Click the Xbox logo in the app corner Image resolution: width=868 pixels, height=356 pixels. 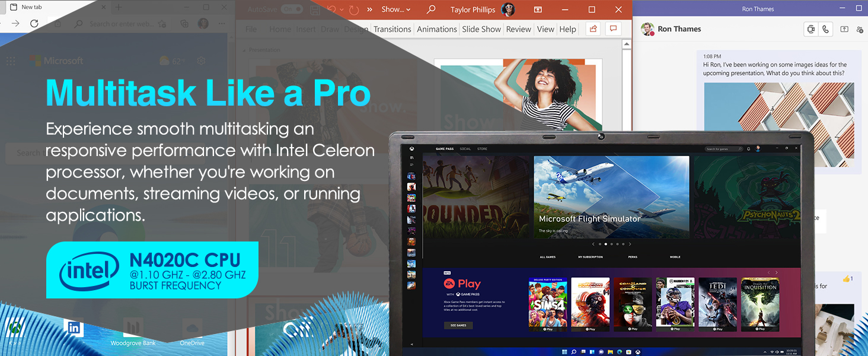click(411, 148)
